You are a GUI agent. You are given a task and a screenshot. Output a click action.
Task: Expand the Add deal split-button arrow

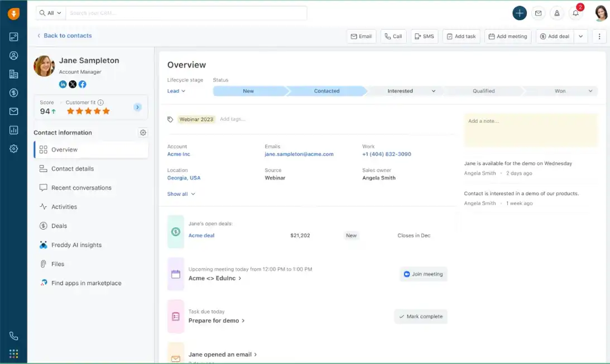[x=581, y=36]
